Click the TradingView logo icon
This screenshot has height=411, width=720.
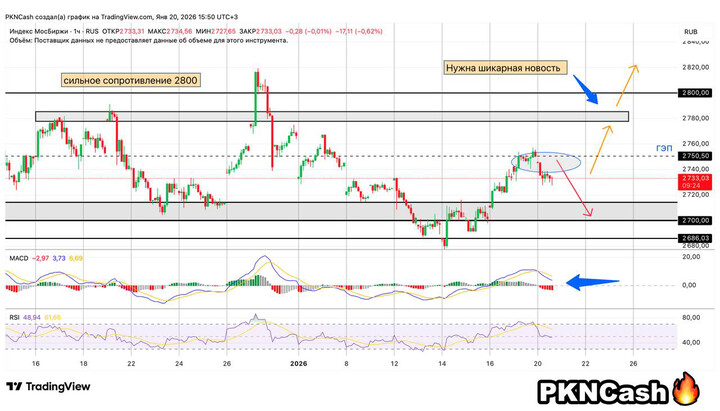tap(14, 387)
